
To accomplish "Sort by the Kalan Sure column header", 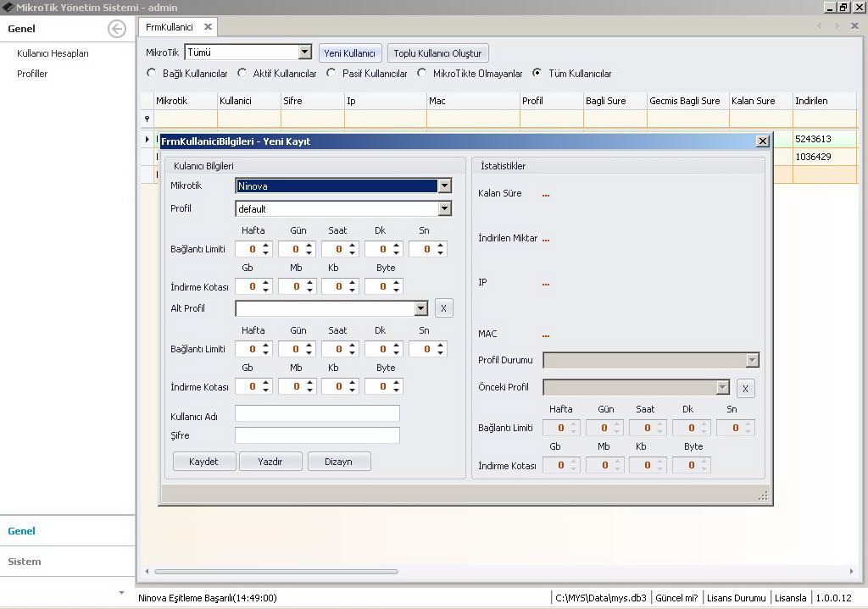I will pos(761,101).
